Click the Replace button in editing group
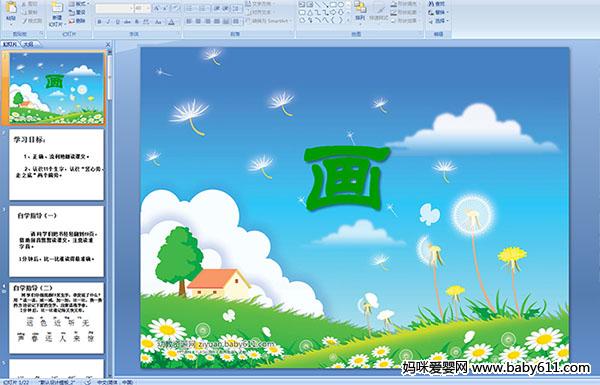Image resolution: width=600 pixels, height=385 pixels. [438, 12]
